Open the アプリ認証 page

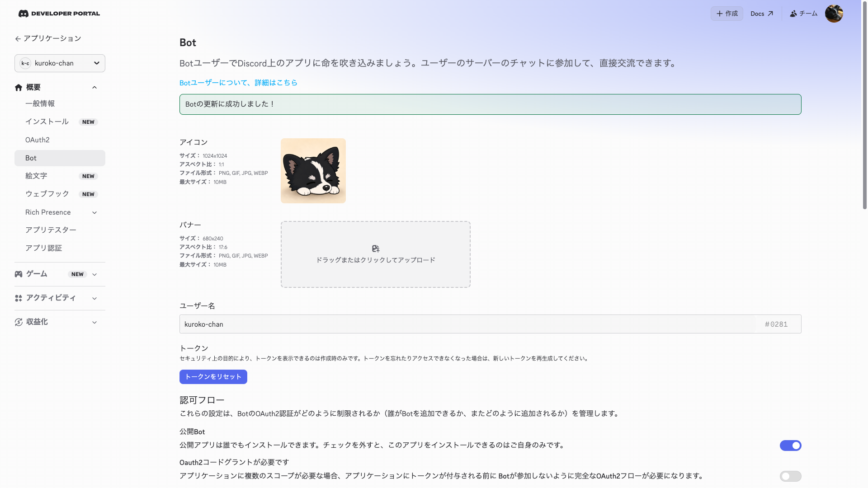coord(60,248)
